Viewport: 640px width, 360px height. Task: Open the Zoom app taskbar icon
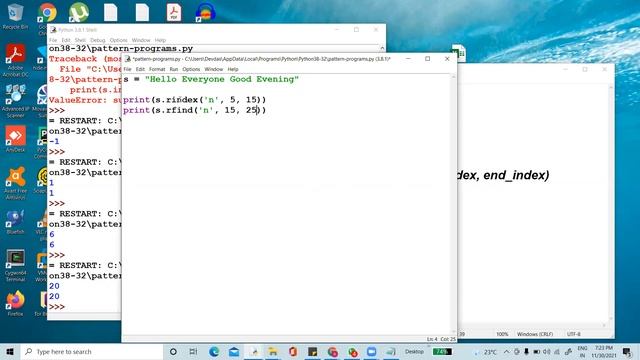[371, 351]
